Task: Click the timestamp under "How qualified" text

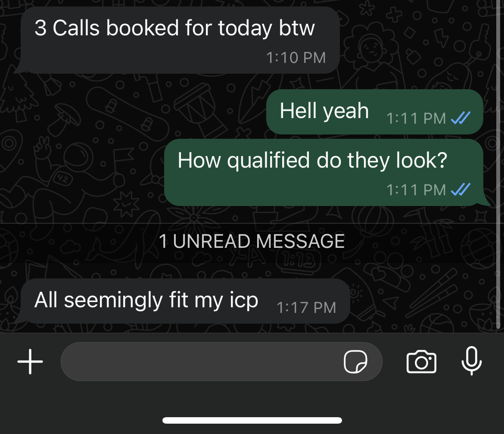Action: coord(416,190)
